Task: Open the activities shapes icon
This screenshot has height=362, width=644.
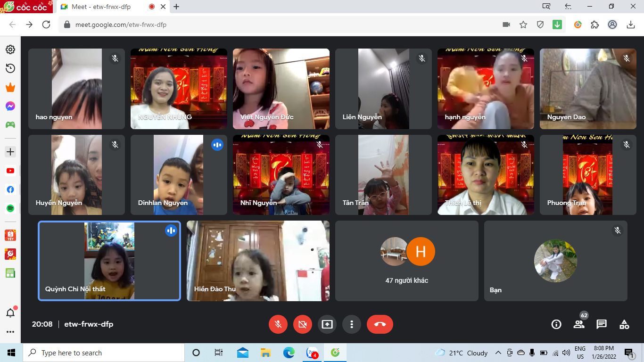Action: coord(624,324)
